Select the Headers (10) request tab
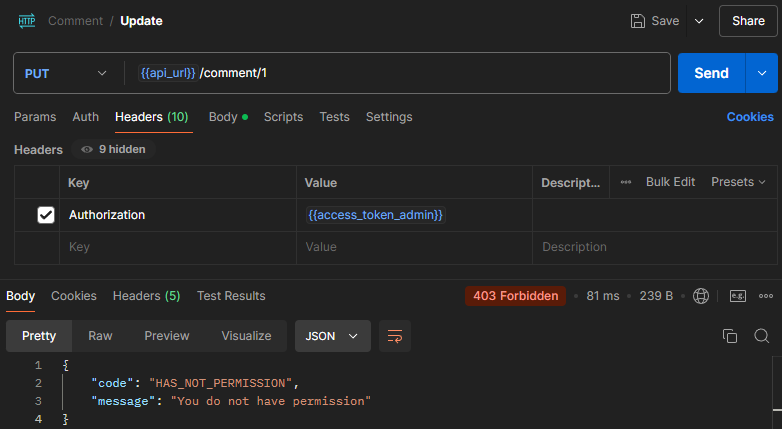 pyautogui.click(x=152, y=117)
